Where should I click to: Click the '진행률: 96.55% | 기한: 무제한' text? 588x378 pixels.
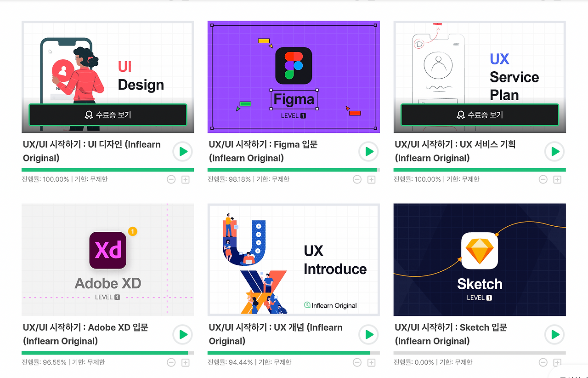click(x=63, y=362)
